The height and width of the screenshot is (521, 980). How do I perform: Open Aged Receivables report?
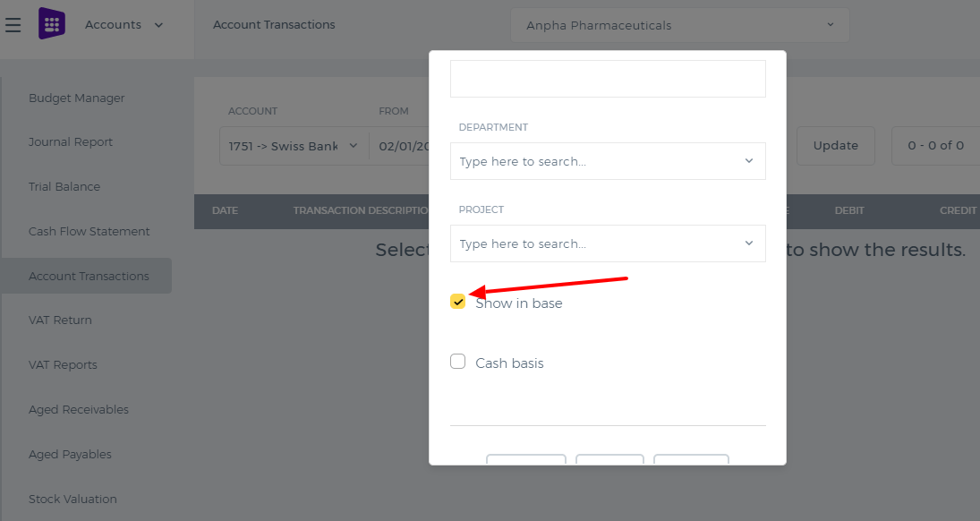point(79,410)
